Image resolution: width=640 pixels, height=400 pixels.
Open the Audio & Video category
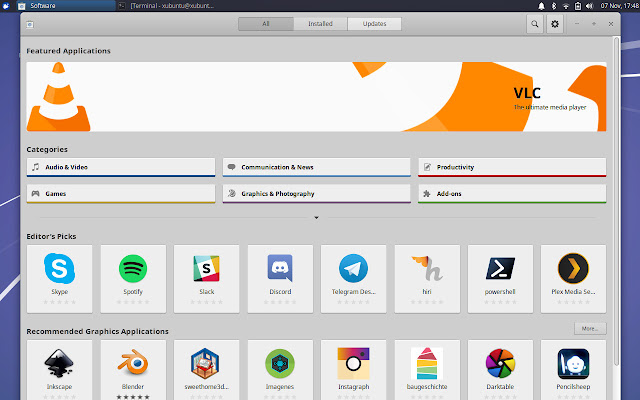[121, 167]
